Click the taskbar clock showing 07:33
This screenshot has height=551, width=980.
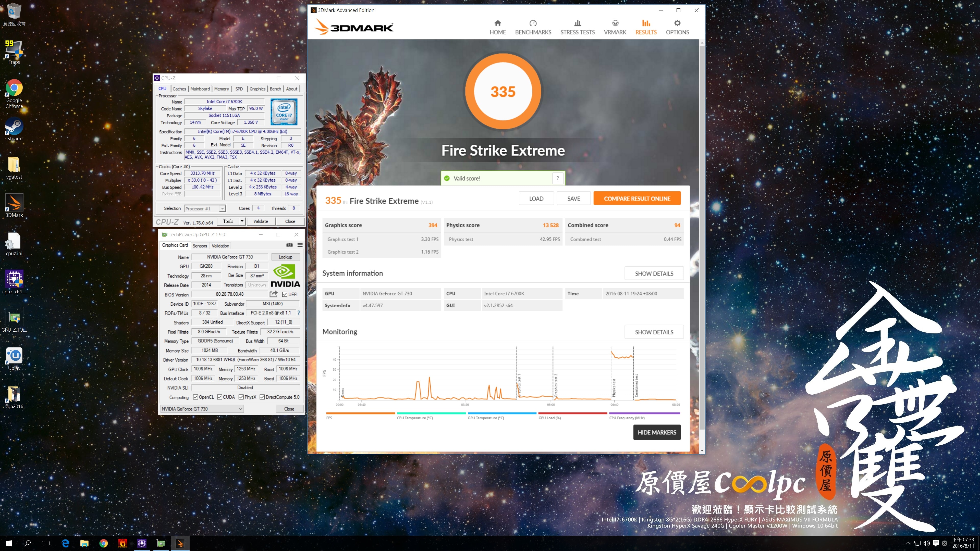coord(963,543)
